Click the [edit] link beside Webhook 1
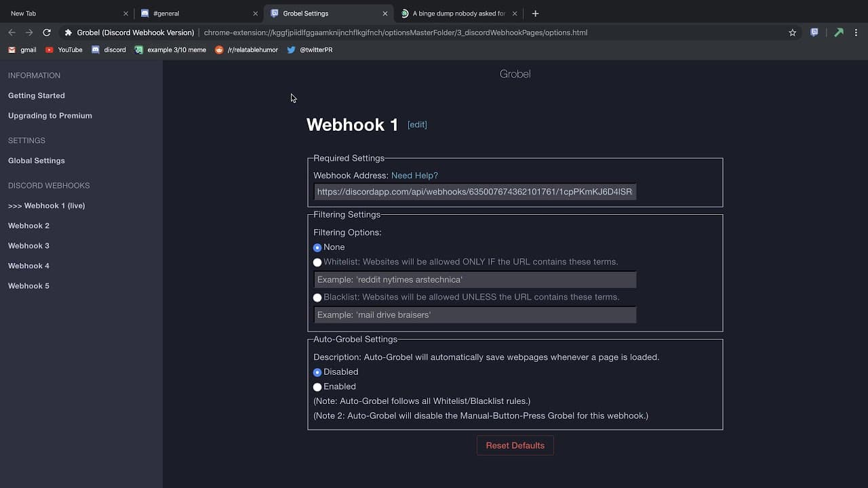The width and height of the screenshot is (868, 488). [417, 125]
